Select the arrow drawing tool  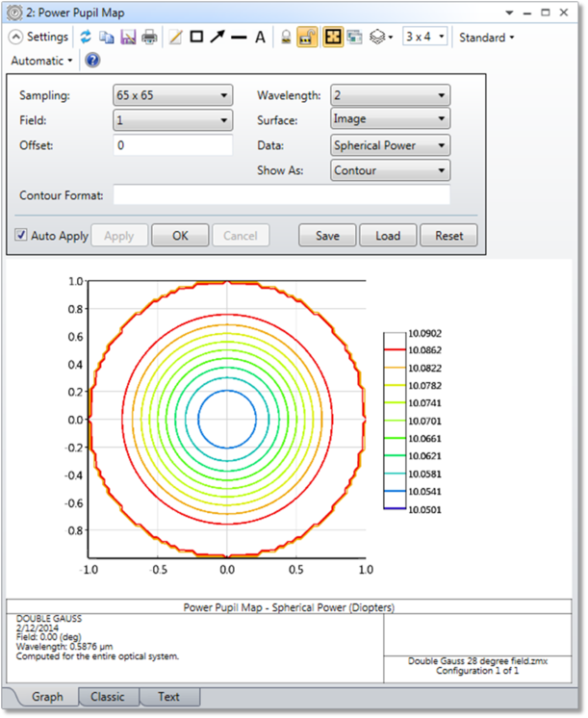(x=217, y=37)
